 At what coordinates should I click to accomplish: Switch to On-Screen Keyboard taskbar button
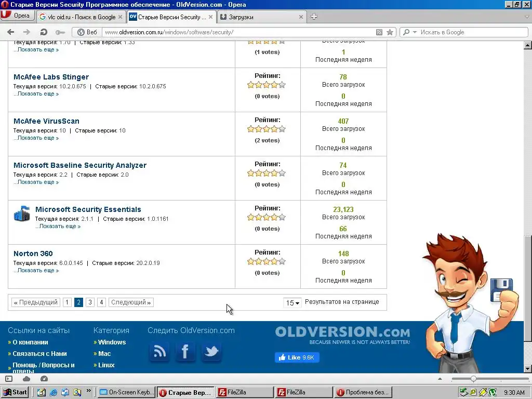click(127, 392)
